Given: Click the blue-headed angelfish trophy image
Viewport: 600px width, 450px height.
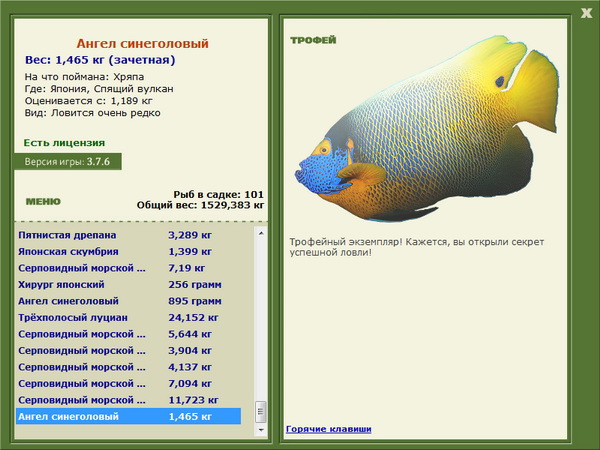Looking at the screenshot, I should [x=426, y=128].
